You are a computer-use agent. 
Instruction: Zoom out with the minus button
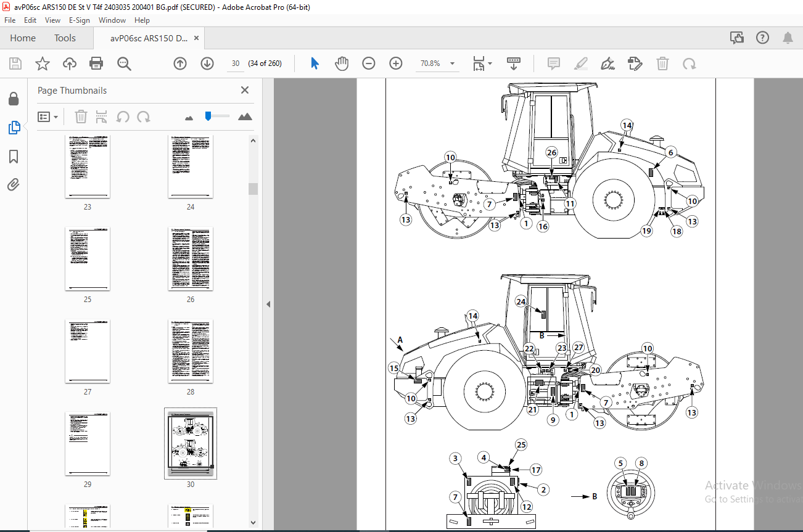tap(369, 63)
